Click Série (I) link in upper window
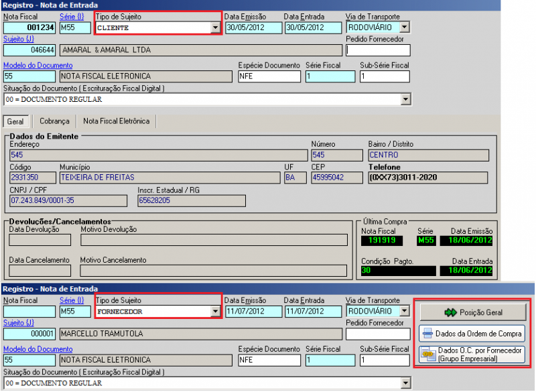Screen dimensions: 536x392 (72, 16)
